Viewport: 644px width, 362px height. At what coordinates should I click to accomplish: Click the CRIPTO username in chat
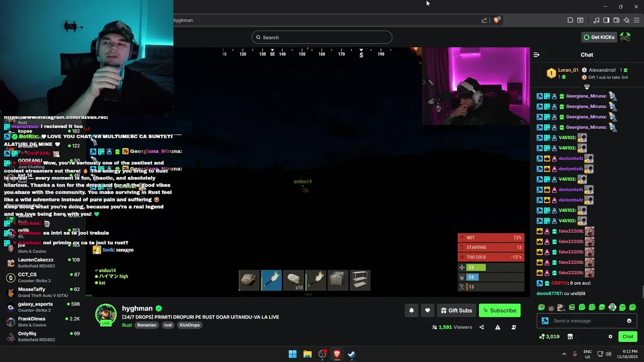pos(559,283)
